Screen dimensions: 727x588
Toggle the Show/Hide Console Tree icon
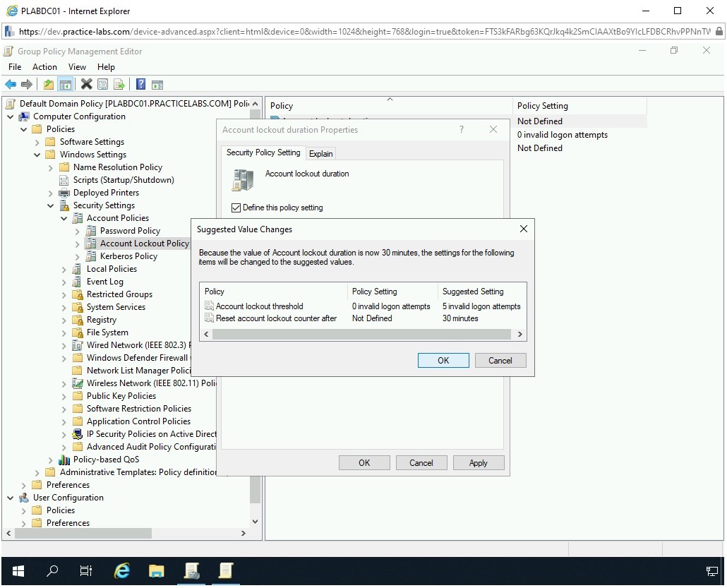[x=65, y=85]
